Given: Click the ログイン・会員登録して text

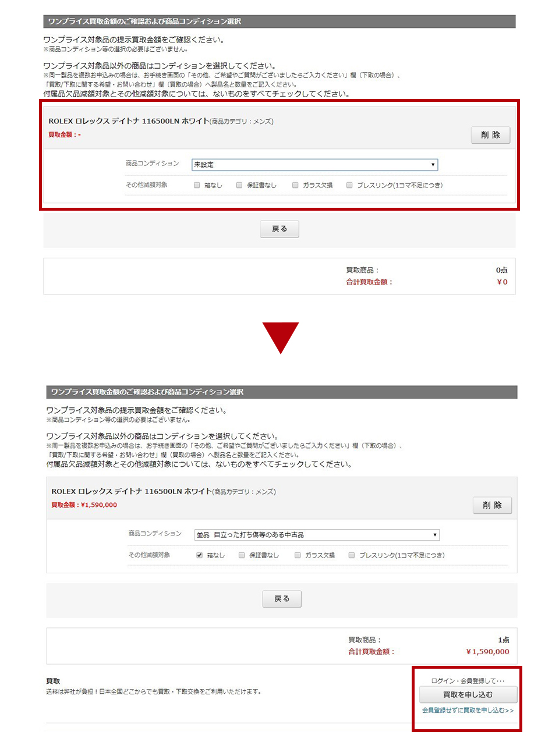Looking at the screenshot, I should click(x=468, y=680).
